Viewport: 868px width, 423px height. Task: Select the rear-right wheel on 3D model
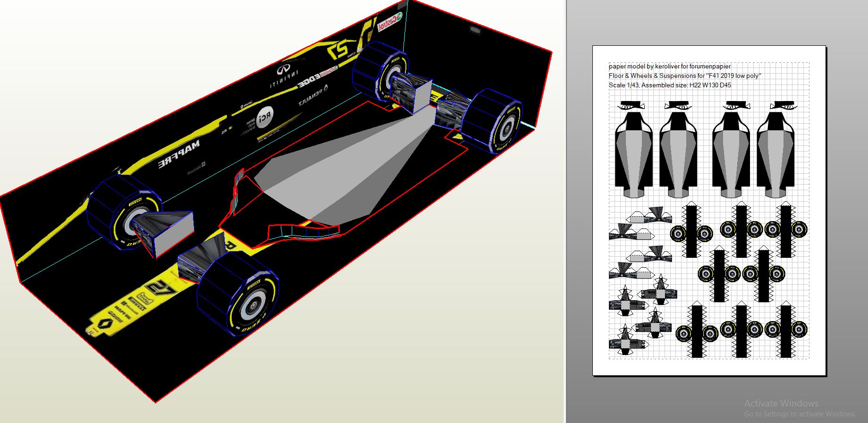click(x=492, y=121)
